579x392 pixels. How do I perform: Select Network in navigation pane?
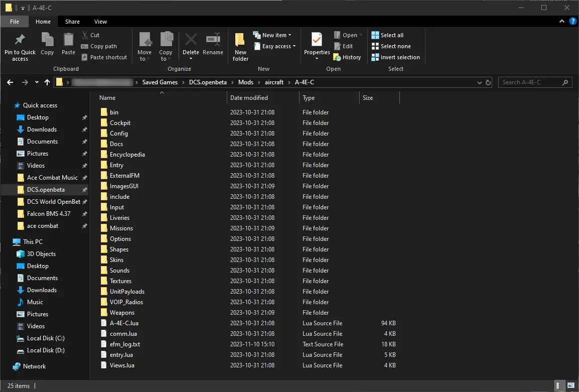pyautogui.click(x=34, y=366)
